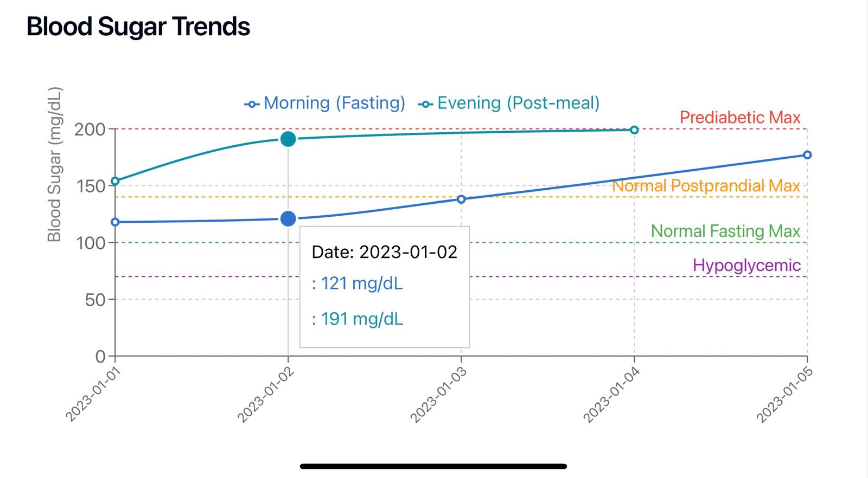Click the Morning legend line marker icon
868x478 pixels.
pos(252,104)
